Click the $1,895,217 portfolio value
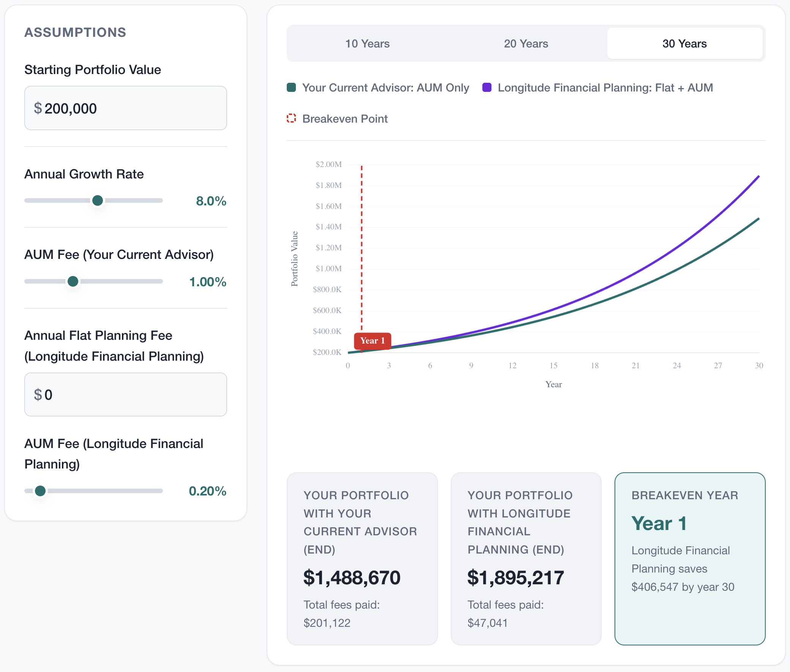This screenshot has height=672, width=790. 516,577
